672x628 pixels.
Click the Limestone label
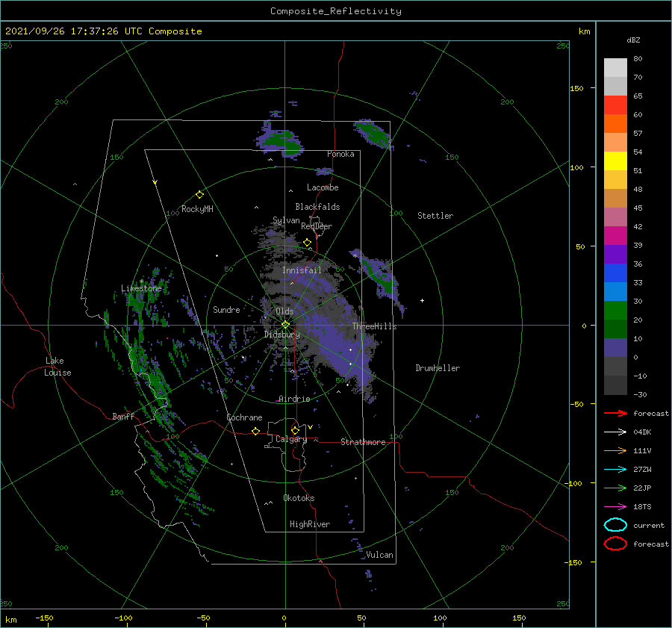point(141,288)
